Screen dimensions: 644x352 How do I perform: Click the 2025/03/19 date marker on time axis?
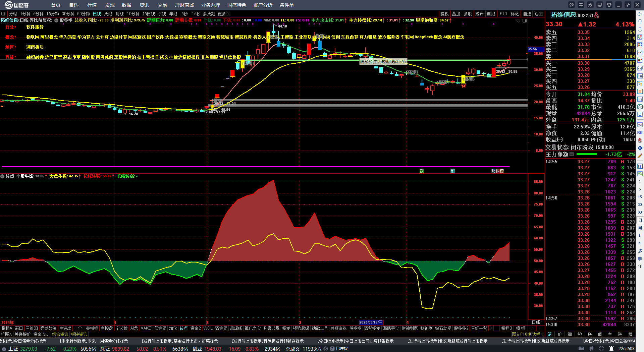[x=371, y=322]
